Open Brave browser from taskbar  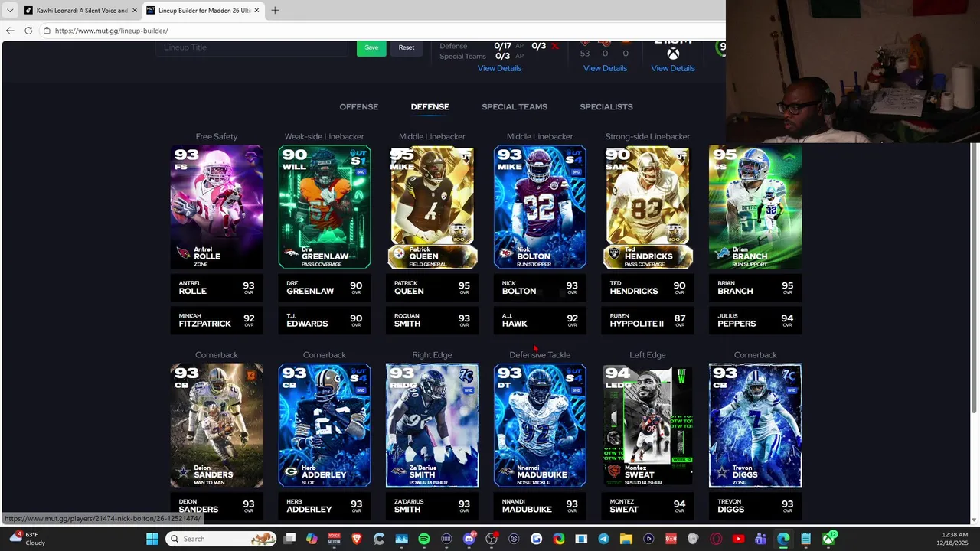coord(356,539)
